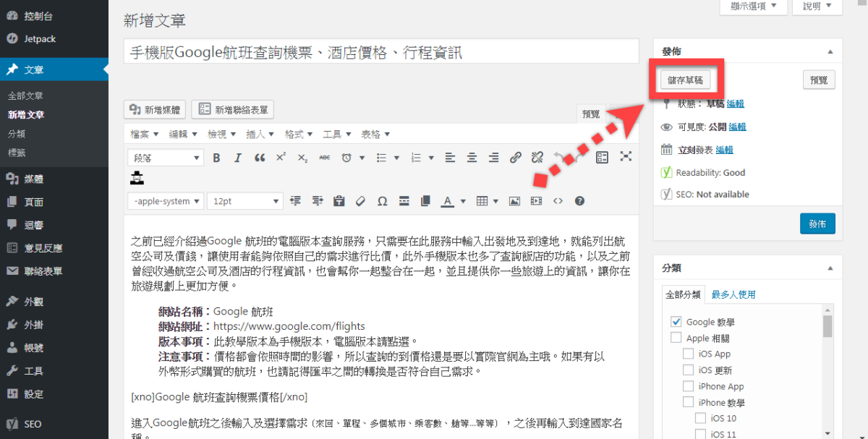Screen dimensions: 868x439
Task: Click the 新增媒體 add media button
Action: tap(156, 110)
